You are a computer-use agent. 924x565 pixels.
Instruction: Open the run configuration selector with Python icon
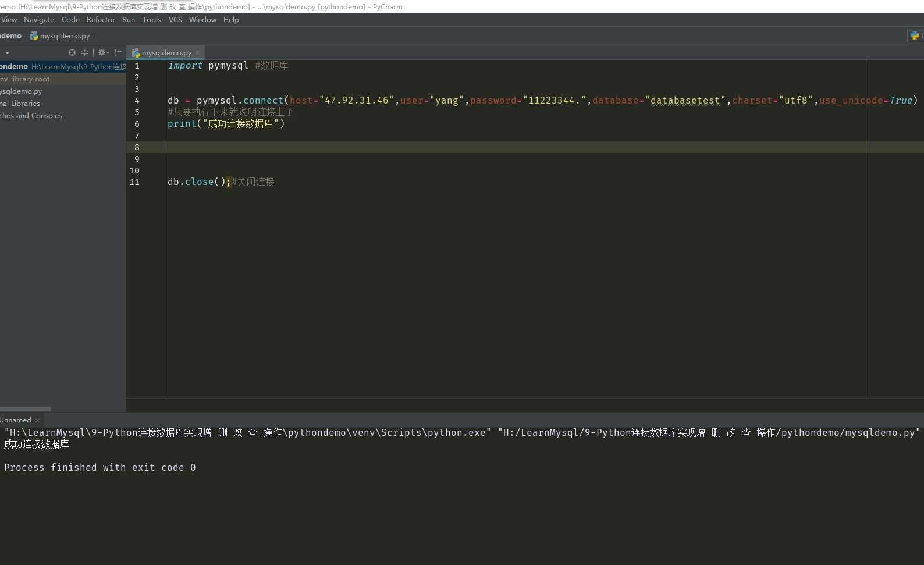(x=916, y=36)
